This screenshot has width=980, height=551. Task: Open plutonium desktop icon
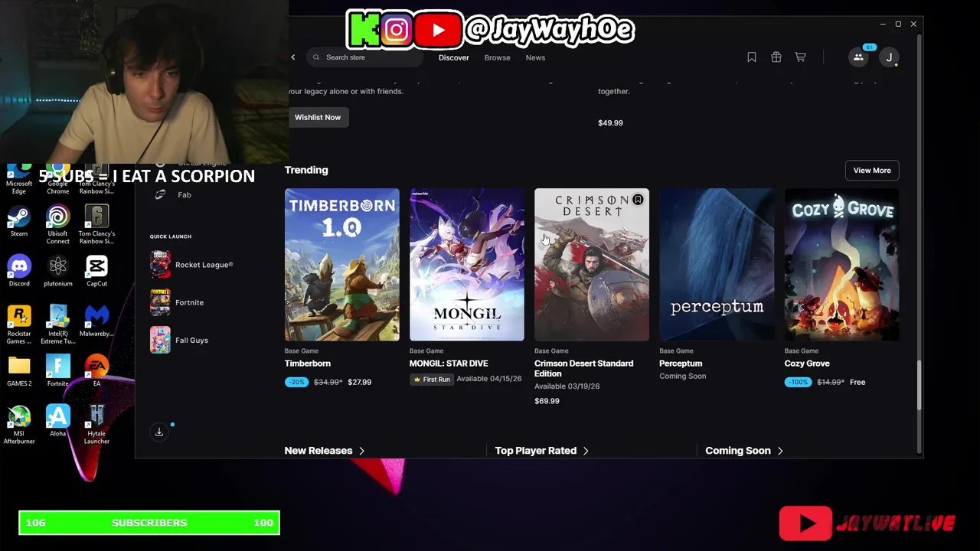[57, 271]
